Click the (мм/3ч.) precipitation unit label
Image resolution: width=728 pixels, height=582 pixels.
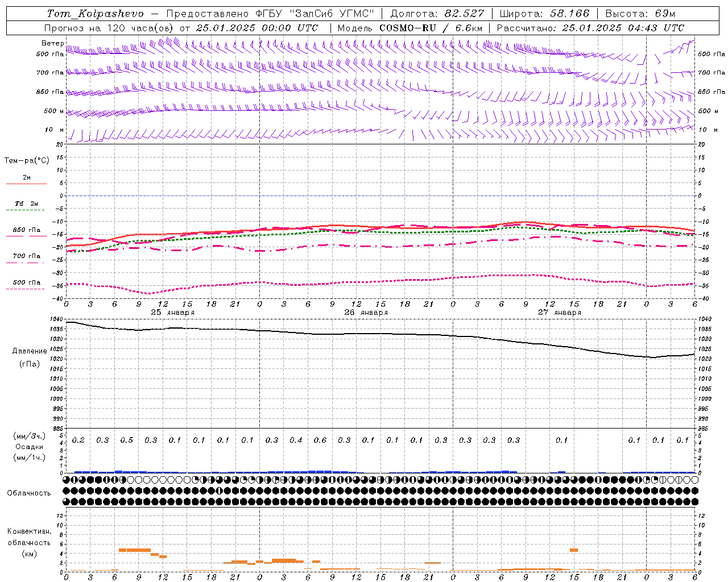coord(30,436)
